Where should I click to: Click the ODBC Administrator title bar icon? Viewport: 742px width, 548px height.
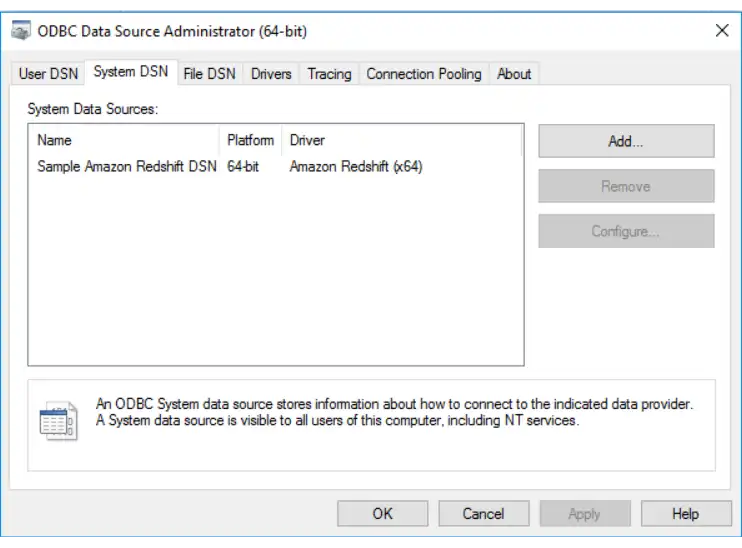click(x=20, y=31)
